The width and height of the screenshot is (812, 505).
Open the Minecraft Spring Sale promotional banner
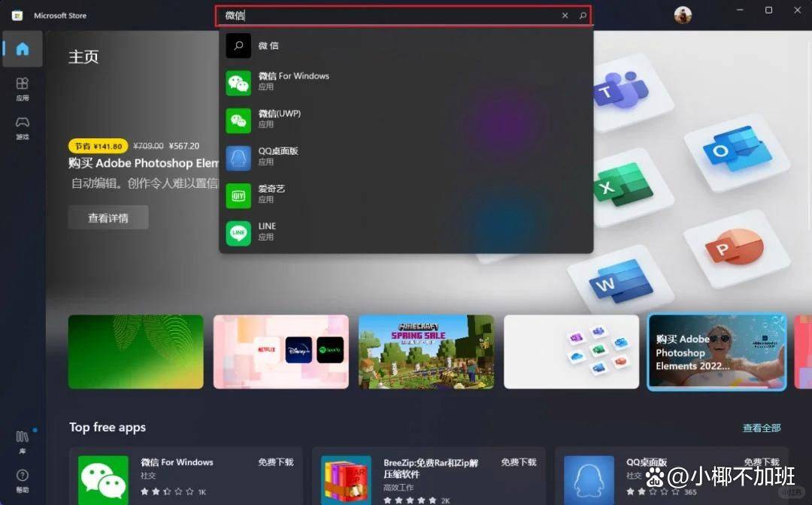click(x=426, y=352)
